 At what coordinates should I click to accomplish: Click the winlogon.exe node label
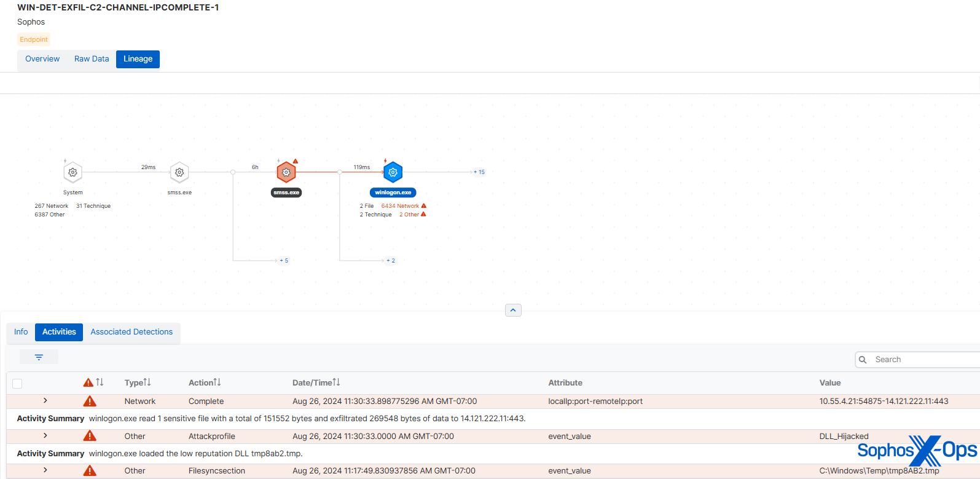point(393,192)
